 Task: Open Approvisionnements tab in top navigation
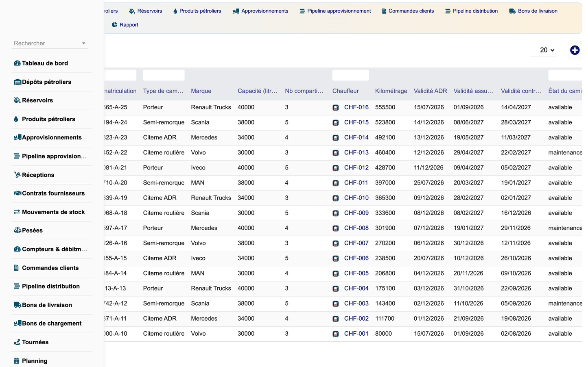click(260, 11)
